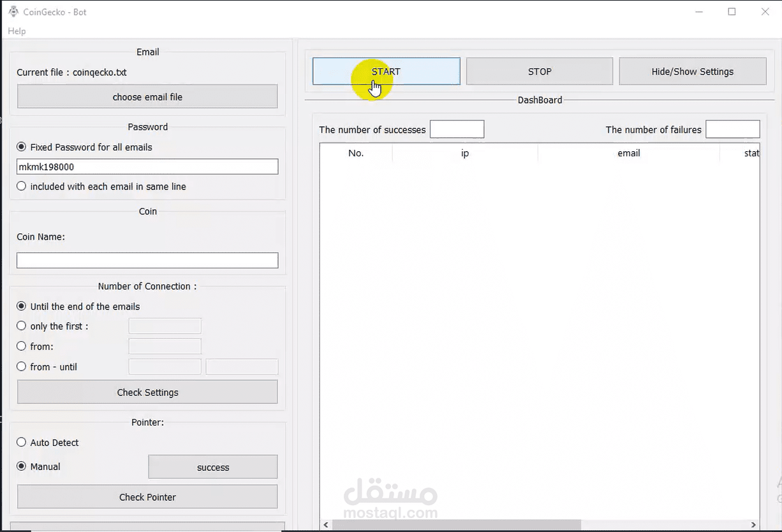The height and width of the screenshot is (532, 782).
Task: Click the success pointer button
Action: click(x=213, y=467)
